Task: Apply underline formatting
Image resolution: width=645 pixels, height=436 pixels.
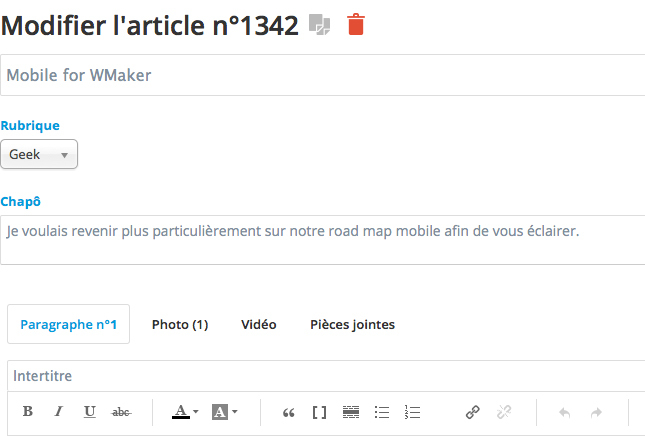Action: point(90,411)
